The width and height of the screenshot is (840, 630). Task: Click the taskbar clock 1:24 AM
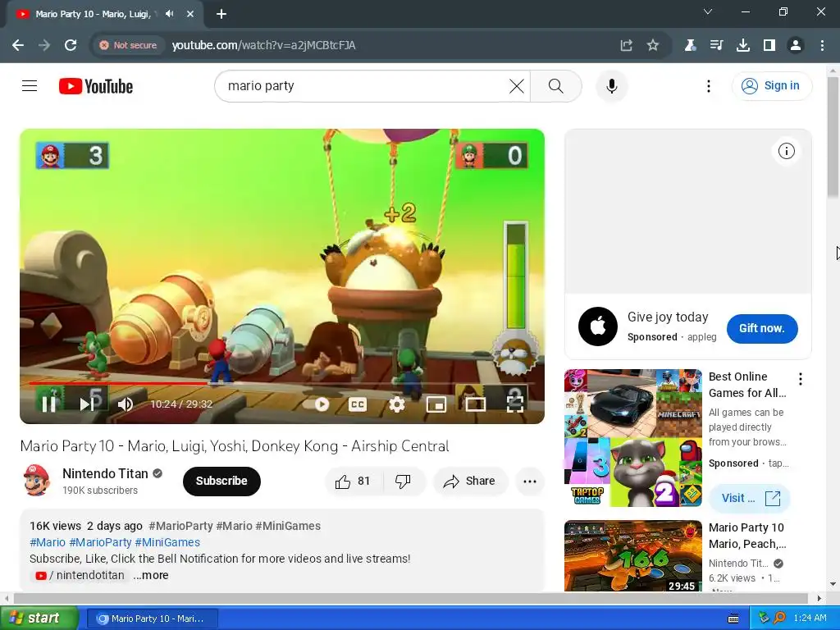point(810,619)
